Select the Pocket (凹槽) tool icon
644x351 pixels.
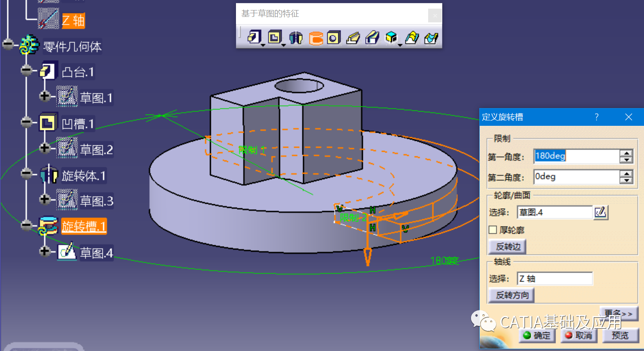274,37
